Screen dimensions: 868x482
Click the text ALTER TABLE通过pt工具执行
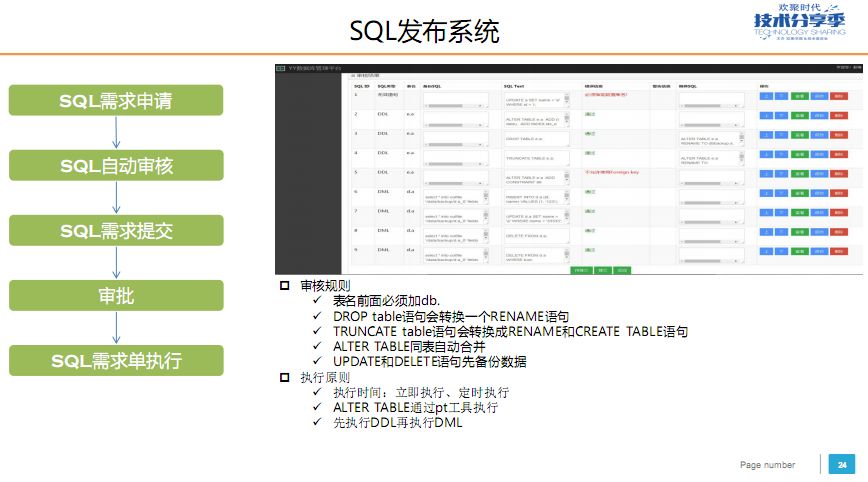[415, 408]
